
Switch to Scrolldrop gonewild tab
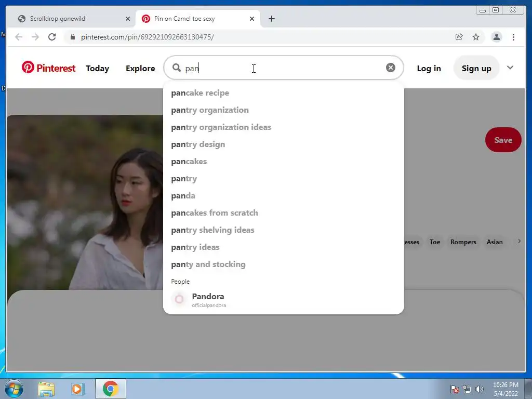[x=71, y=19]
